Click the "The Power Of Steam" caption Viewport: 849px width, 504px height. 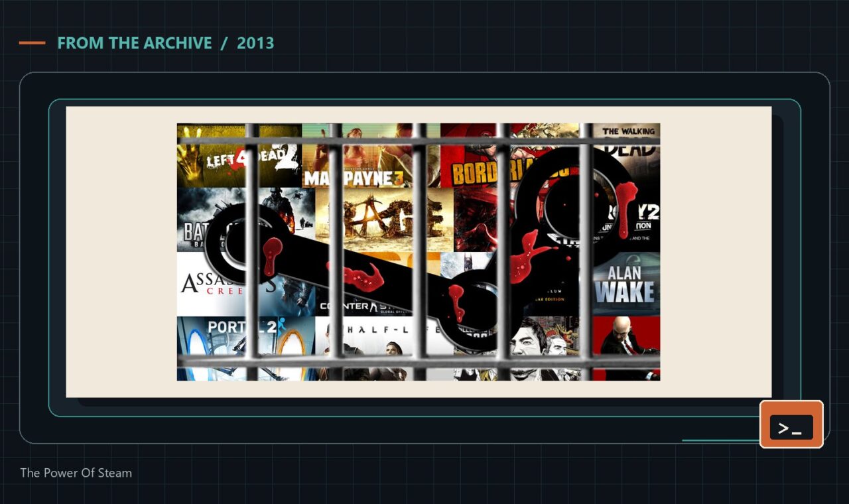pyautogui.click(x=76, y=473)
